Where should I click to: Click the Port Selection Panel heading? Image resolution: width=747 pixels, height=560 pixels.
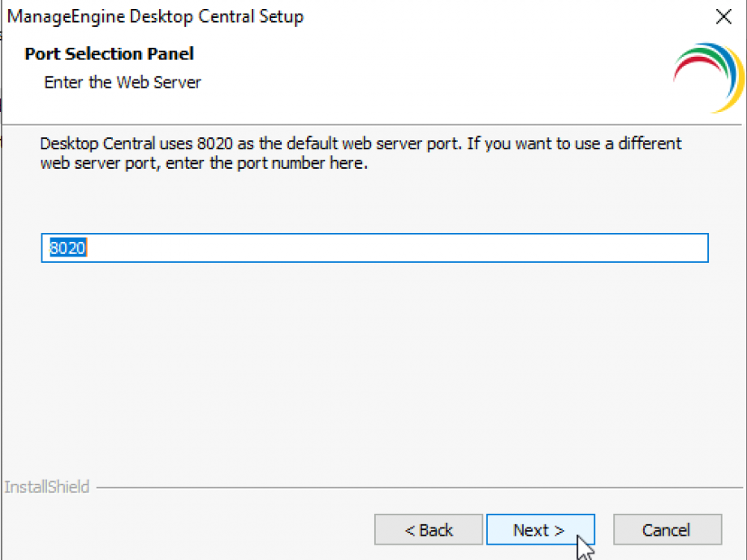pos(109,54)
